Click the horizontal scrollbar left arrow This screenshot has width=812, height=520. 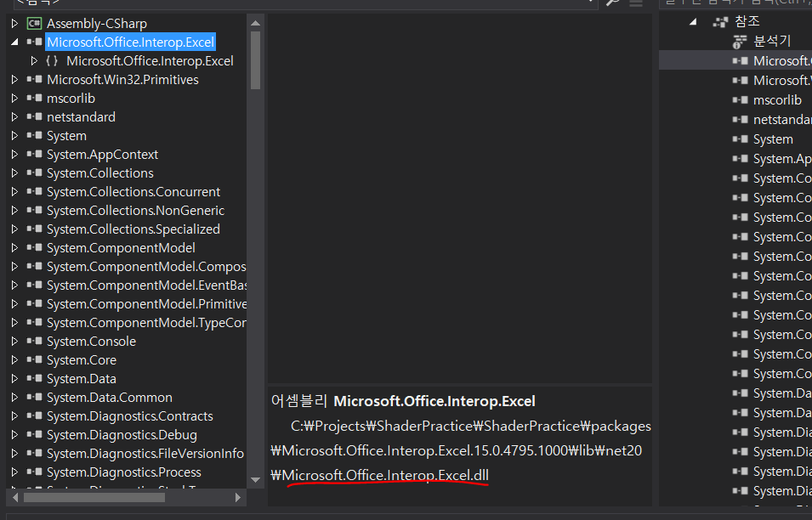[15, 497]
